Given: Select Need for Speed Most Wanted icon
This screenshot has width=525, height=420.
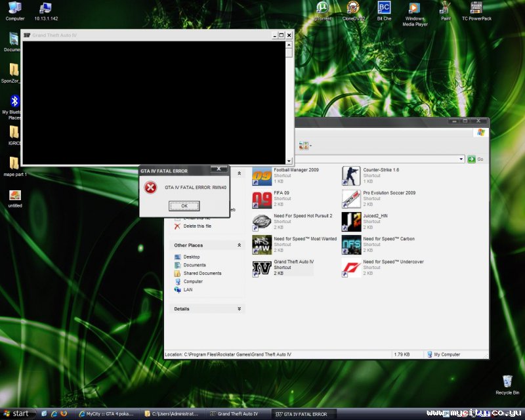Looking at the screenshot, I should (x=262, y=245).
